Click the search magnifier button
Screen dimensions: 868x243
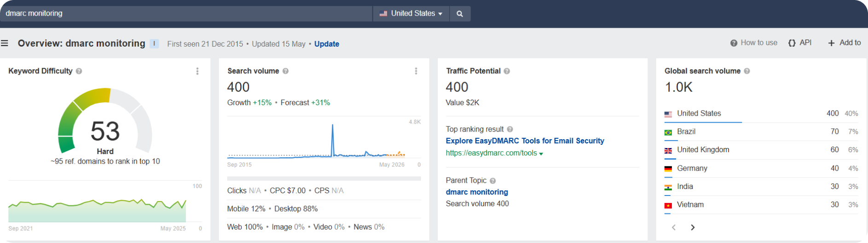tap(460, 14)
